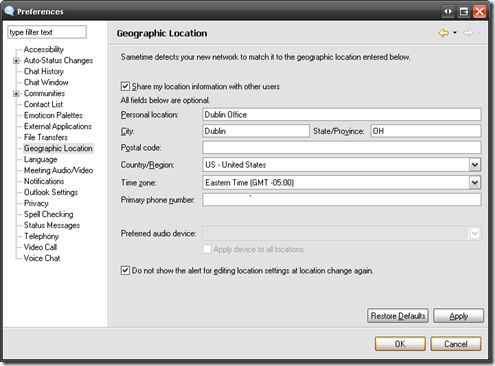495x366 pixels.
Task: Open External Applications preferences
Action: pyautogui.click(x=58, y=126)
